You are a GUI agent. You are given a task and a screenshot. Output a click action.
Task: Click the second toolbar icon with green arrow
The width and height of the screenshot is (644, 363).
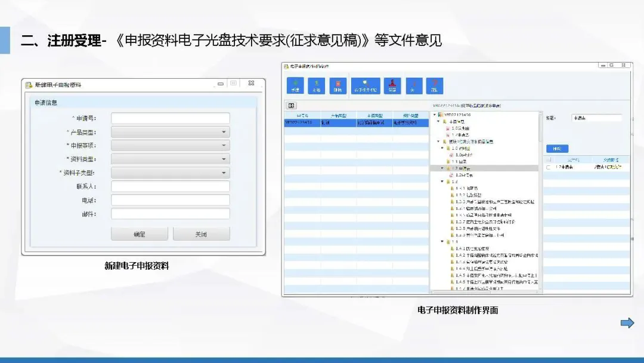click(x=317, y=86)
